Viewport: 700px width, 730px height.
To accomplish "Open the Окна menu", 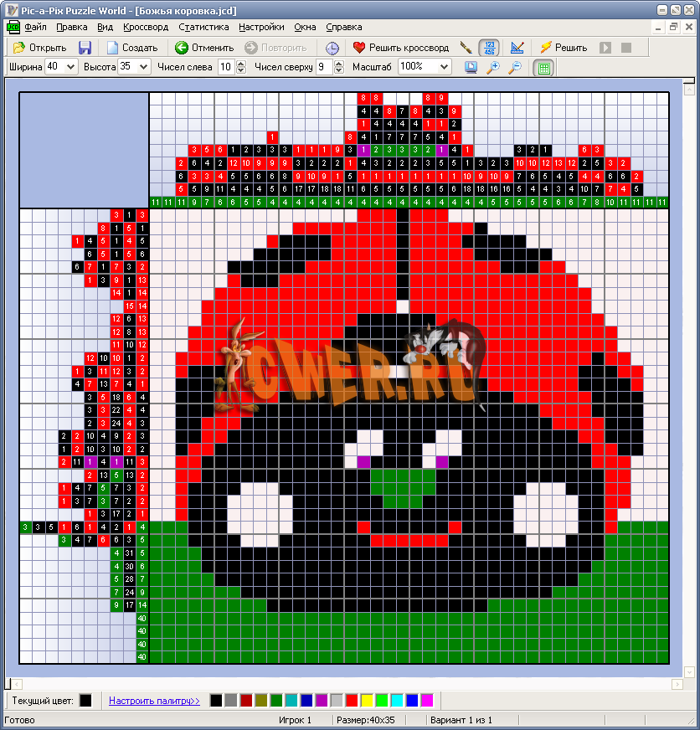I will (x=305, y=27).
